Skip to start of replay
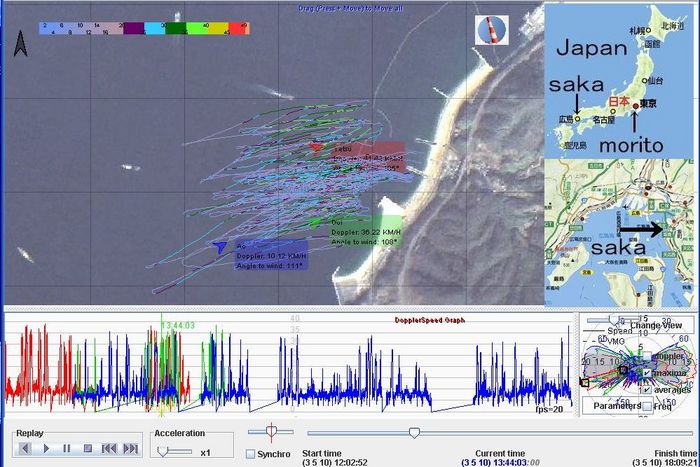Image resolution: width=700 pixels, height=467 pixels. coord(108,449)
